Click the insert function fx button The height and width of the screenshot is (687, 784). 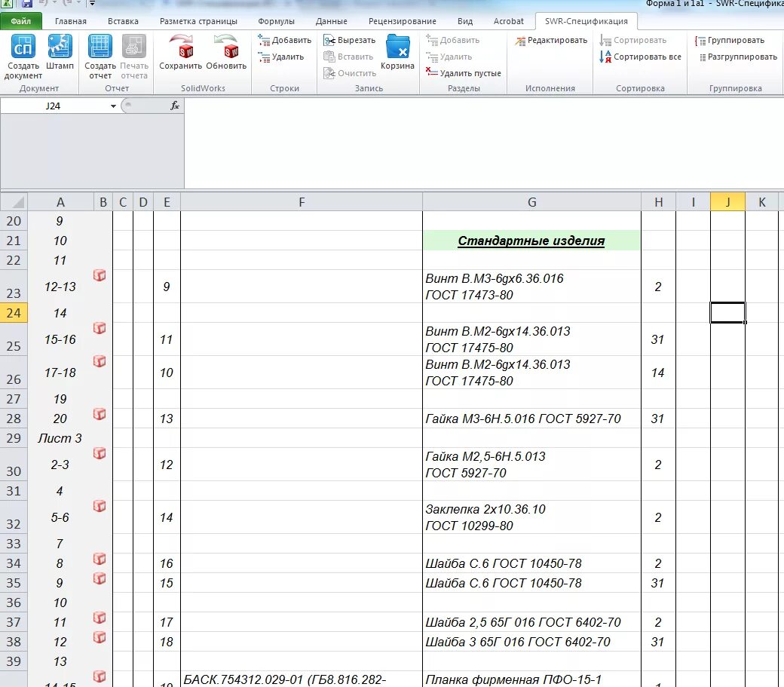coord(175,106)
